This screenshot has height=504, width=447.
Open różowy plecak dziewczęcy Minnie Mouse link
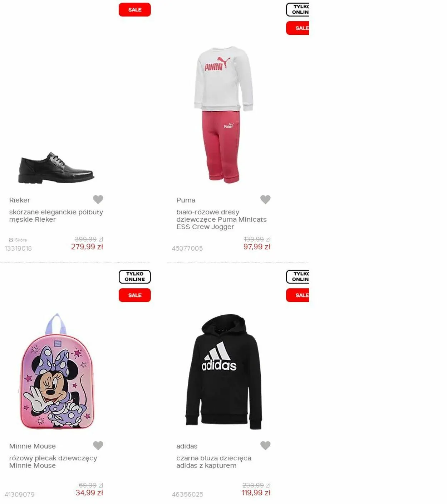tap(53, 462)
